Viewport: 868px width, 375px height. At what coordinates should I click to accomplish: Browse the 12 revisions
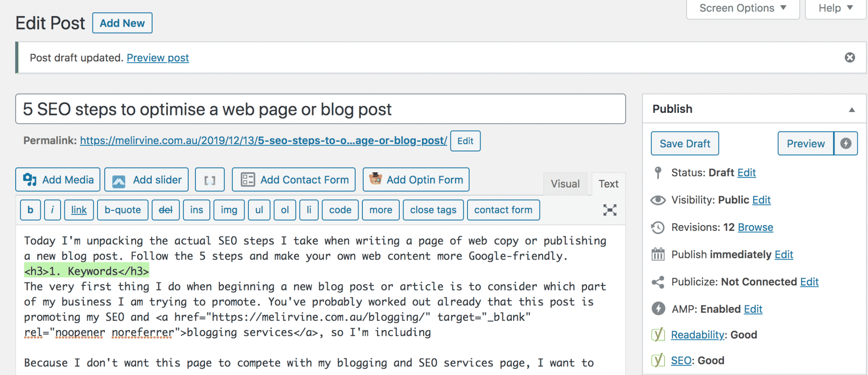(x=755, y=227)
